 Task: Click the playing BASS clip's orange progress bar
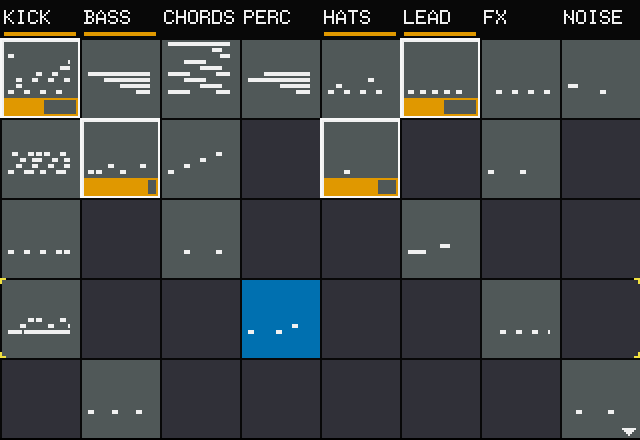pos(120,187)
